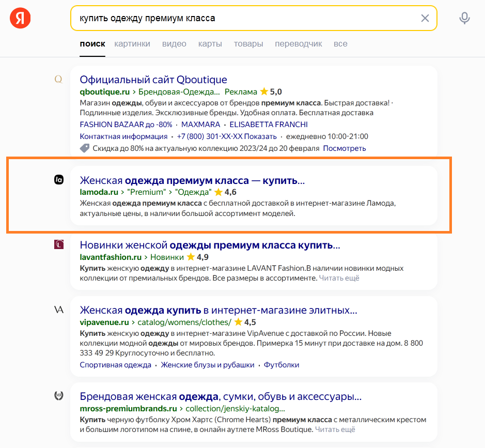Click the discount tag icon in ad
This screenshot has height=448, width=485.
85,148
